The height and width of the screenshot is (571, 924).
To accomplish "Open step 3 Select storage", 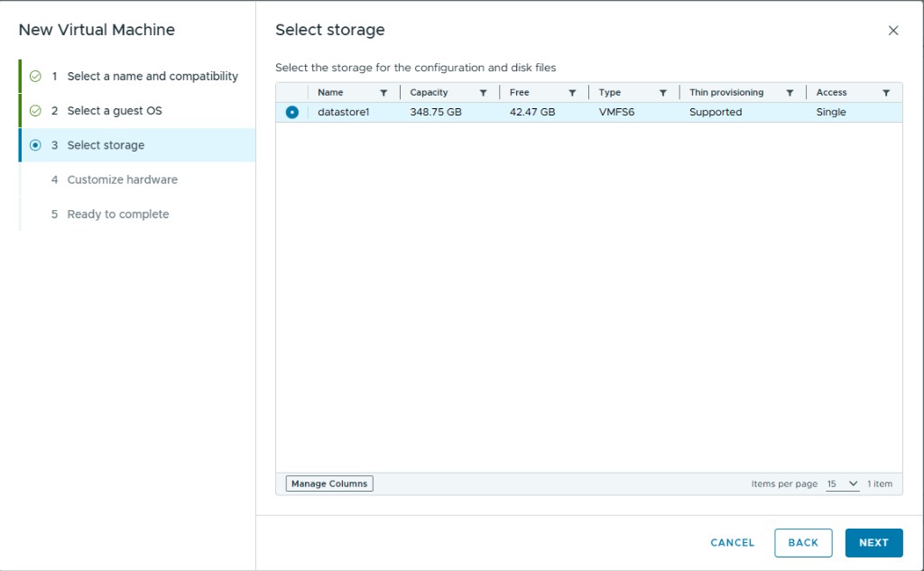I will click(x=138, y=145).
